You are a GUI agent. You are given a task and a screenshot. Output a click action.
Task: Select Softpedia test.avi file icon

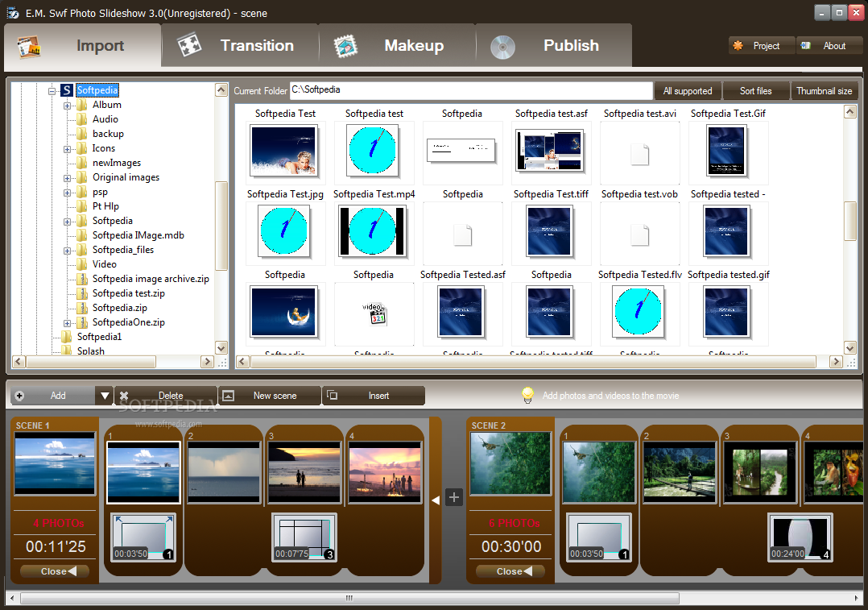pyautogui.click(x=639, y=155)
